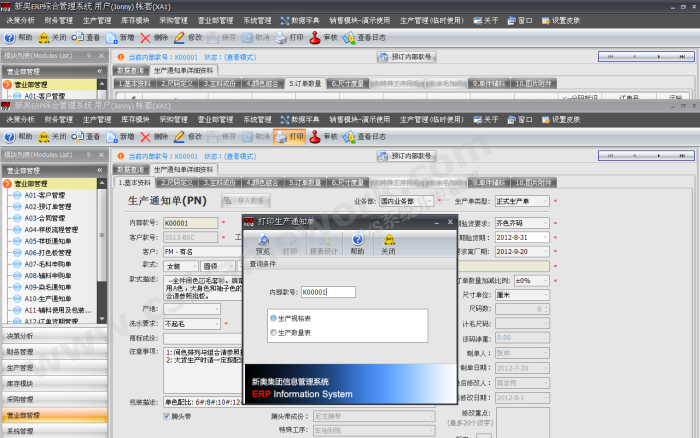The height and width of the screenshot is (438, 700).
Task: Select the 生产规格表 radio option
Action: (x=274, y=318)
